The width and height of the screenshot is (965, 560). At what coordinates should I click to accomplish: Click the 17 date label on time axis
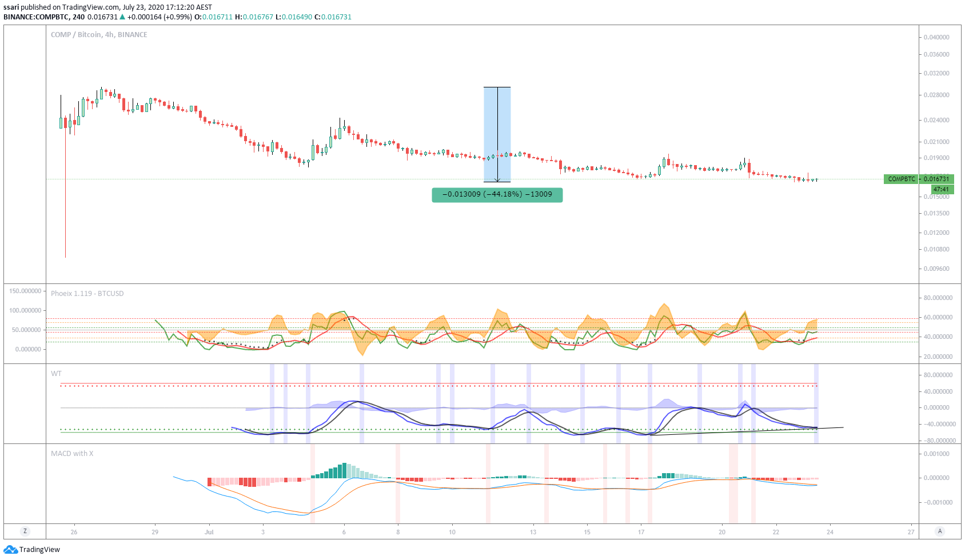[x=641, y=532]
